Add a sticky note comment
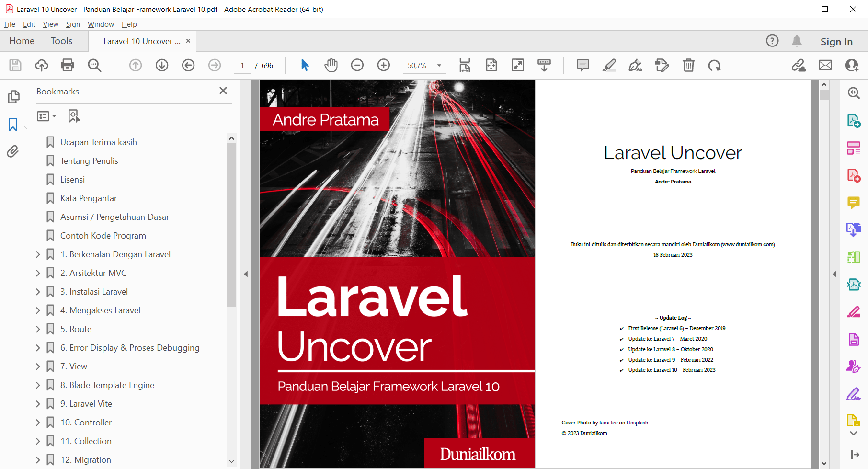Image resolution: width=868 pixels, height=469 pixels. tap(583, 65)
